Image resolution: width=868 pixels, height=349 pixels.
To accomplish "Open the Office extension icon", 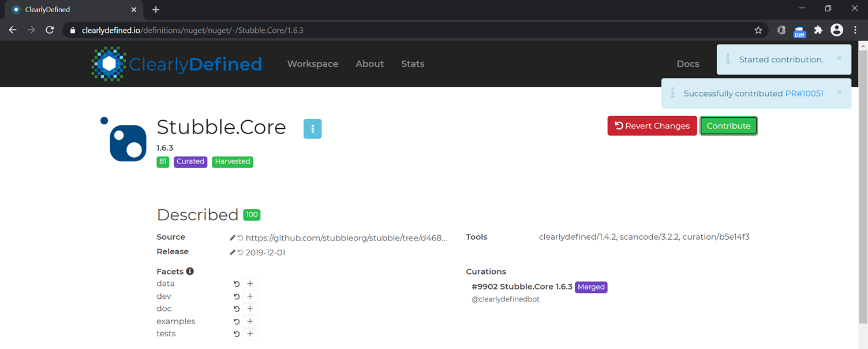I will pos(781,30).
